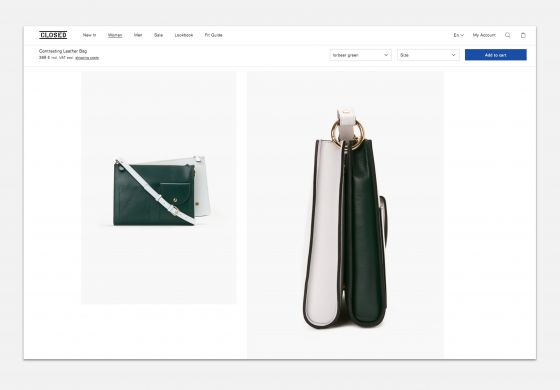Open the Women menu

tap(115, 35)
